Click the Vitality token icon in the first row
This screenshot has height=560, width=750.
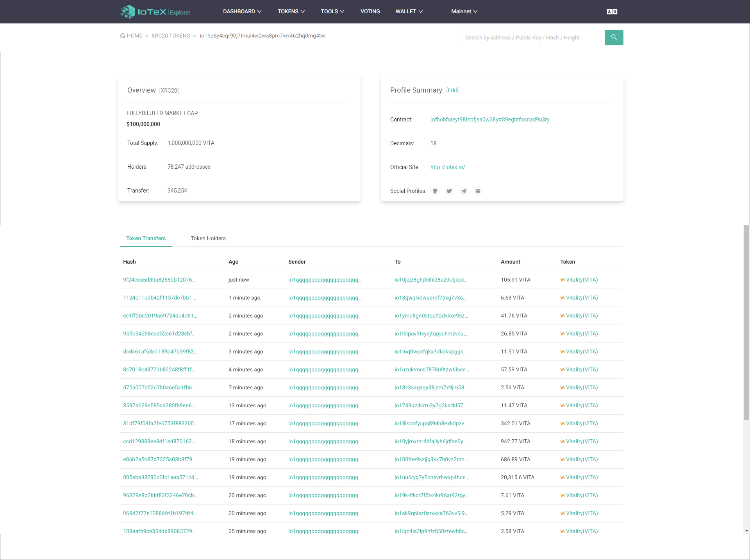tap(562, 280)
